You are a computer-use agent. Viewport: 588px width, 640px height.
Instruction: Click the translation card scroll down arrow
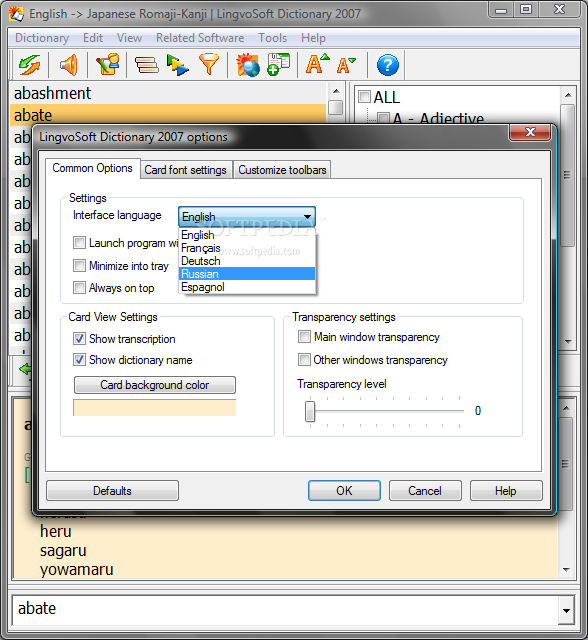tap(566, 570)
